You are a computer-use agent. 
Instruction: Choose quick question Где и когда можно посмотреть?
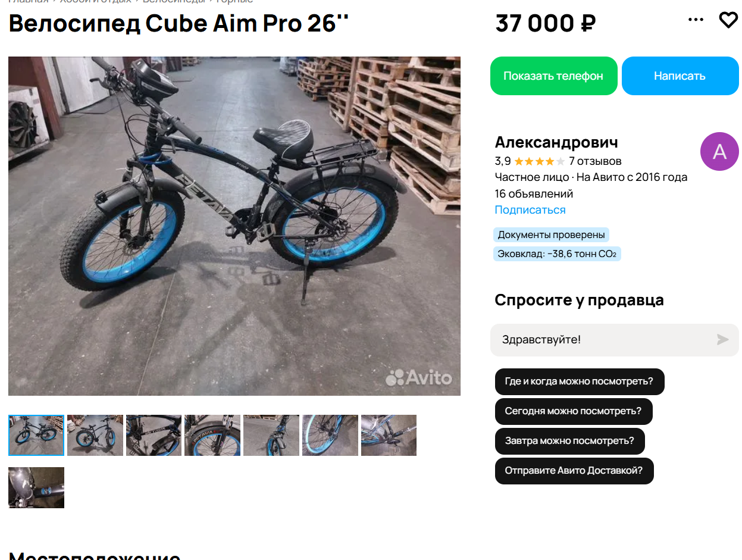[x=580, y=381]
